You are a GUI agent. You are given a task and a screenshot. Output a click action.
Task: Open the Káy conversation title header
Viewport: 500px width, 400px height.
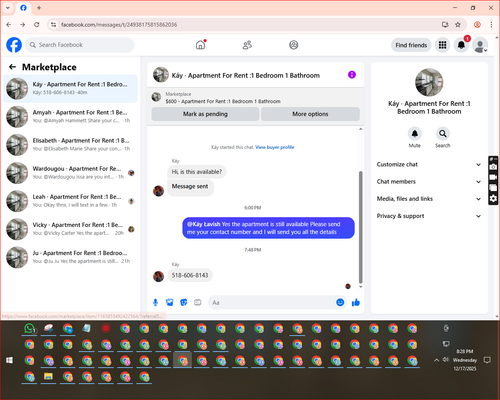click(x=246, y=75)
